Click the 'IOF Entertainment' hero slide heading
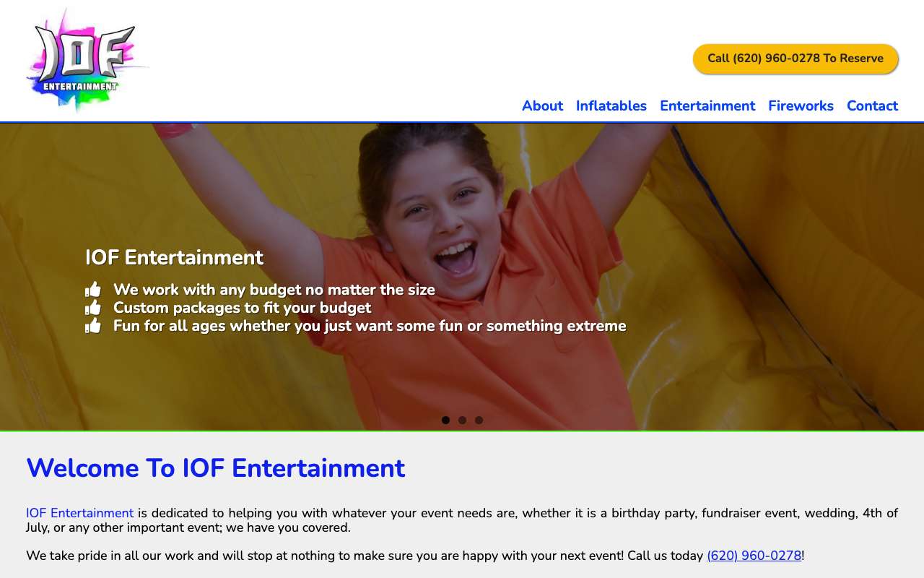 [x=174, y=258]
